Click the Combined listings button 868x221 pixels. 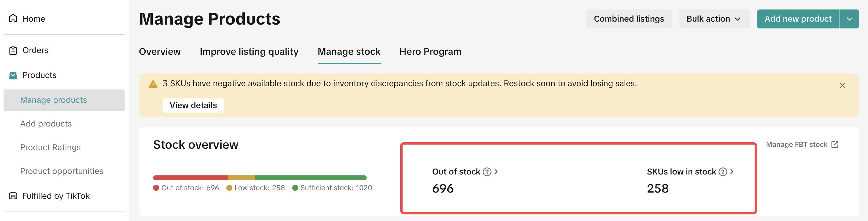[629, 19]
